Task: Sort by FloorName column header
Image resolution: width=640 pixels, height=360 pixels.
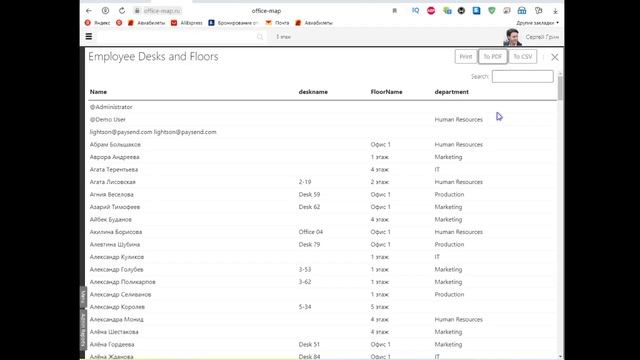Action: [387, 92]
